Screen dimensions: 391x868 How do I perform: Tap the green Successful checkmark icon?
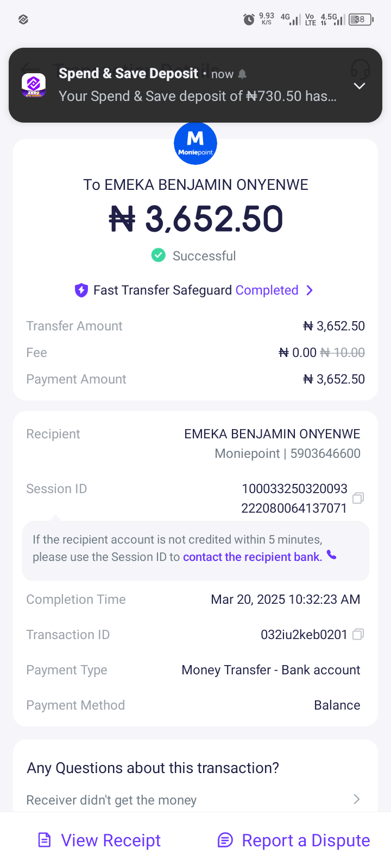[158, 255]
